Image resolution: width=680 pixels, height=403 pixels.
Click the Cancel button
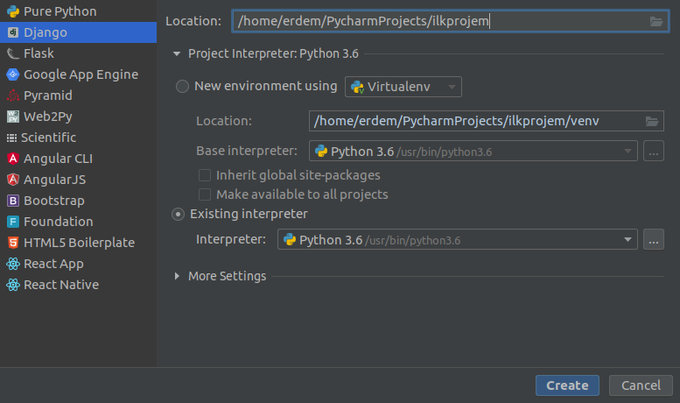click(641, 385)
